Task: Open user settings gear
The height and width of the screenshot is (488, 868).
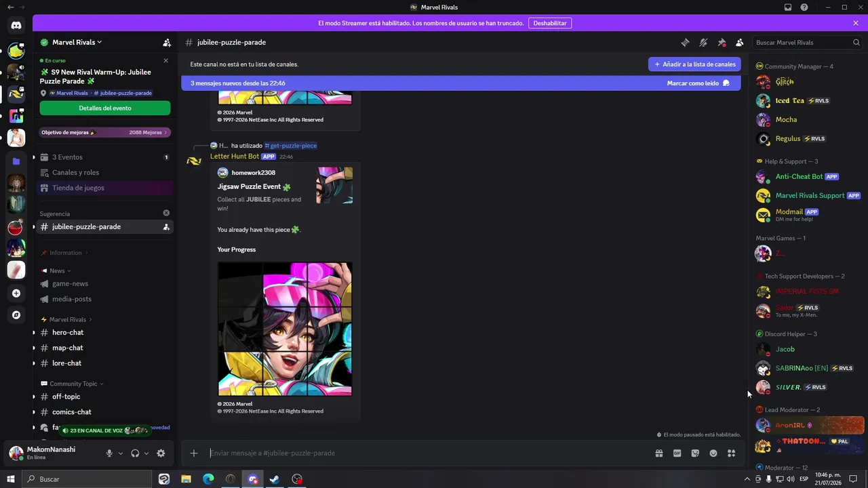Action: click(161, 453)
